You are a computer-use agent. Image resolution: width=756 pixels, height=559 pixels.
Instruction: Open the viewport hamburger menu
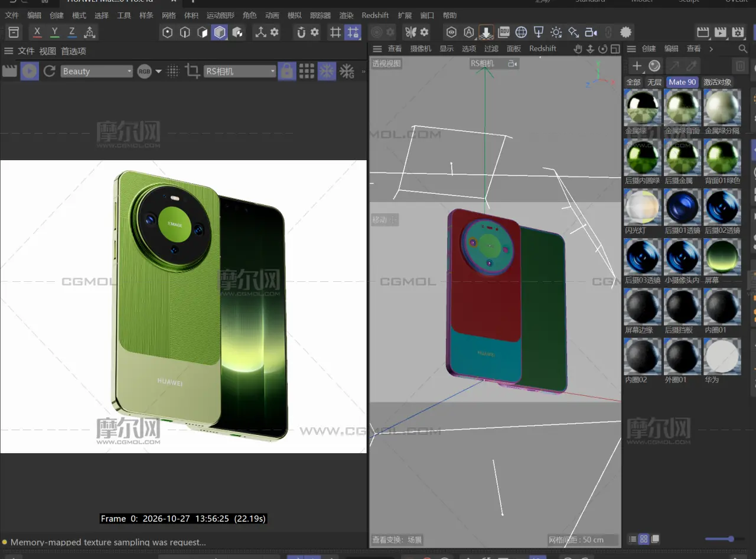click(377, 49)
